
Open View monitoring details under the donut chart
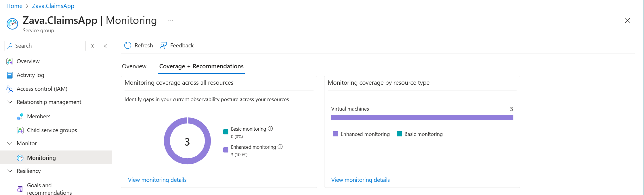[x=157, y=179]
